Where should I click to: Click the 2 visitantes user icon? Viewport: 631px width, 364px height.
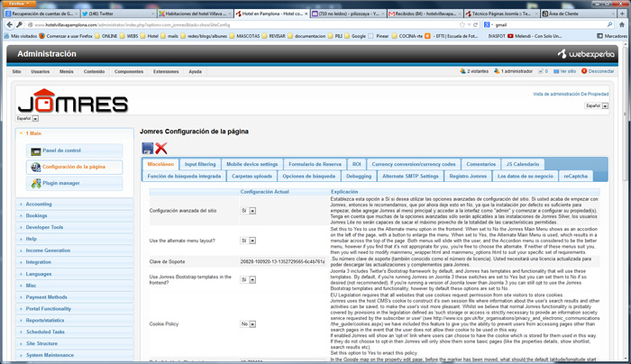coord(462,71)
